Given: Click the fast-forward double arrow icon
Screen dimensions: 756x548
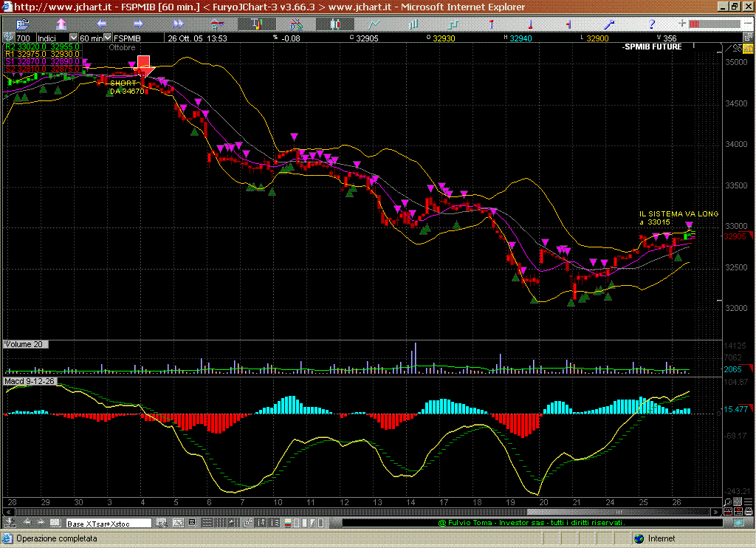Looking at the screenshot, I should tap(178, 24).
